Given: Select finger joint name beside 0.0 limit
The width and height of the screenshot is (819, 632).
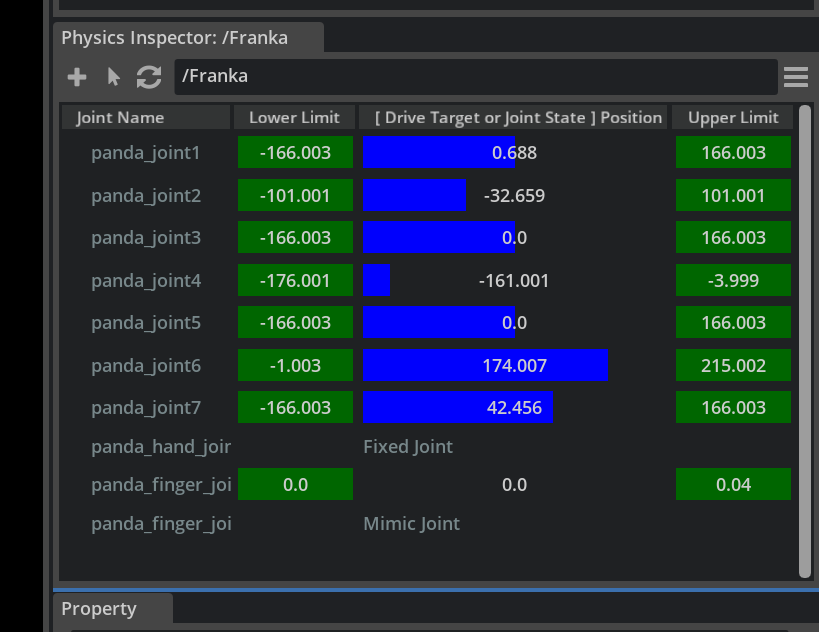Looking at the screenshot, I should (x=161, y=485).
